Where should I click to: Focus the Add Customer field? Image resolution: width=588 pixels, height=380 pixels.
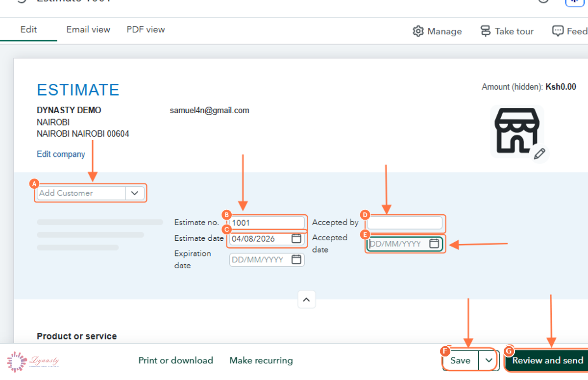point(81,193)
